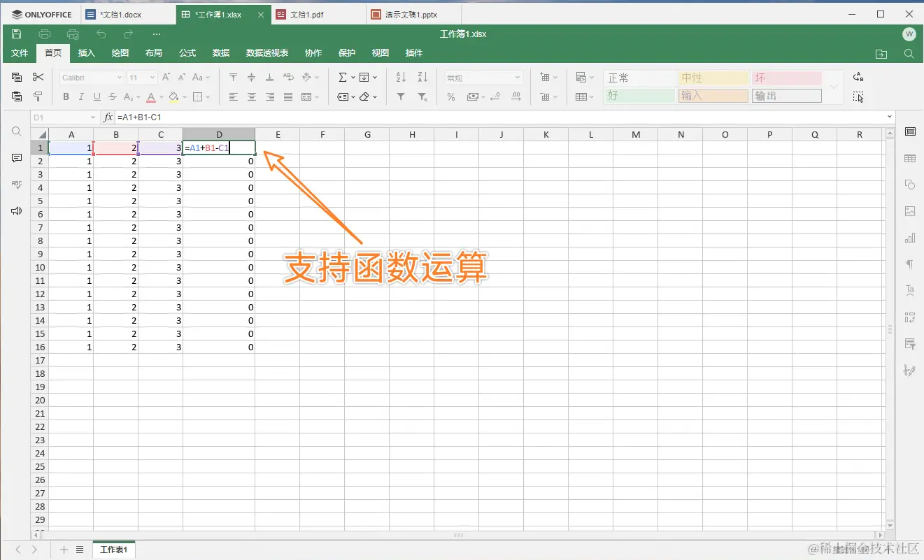Apply percent style to the cell
The height and width of the screenshot is (560, 924).
point(451,96)
